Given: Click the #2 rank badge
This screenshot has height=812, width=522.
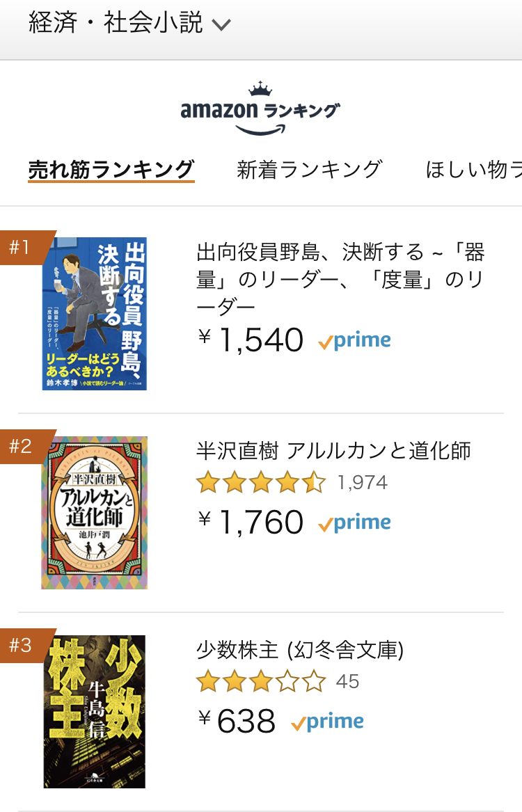Looking at the screenshot, I should click(x=26, y=446).
